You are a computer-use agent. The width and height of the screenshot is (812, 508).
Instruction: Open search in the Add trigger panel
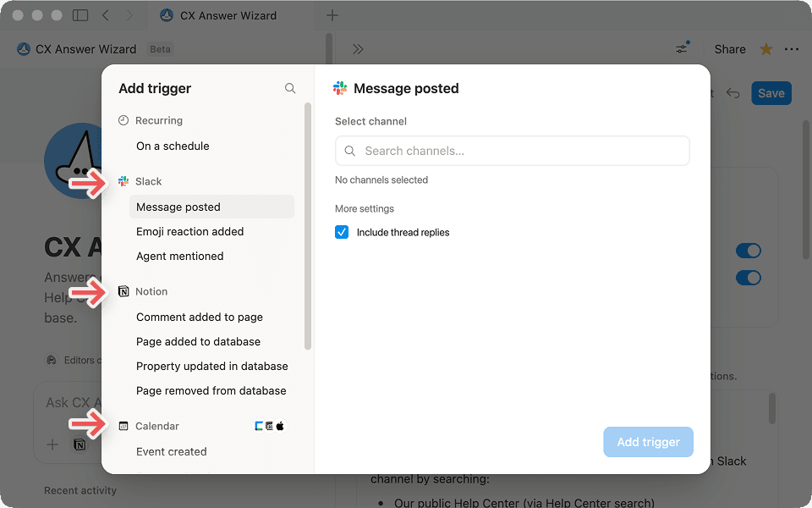(x=290, y=88)
